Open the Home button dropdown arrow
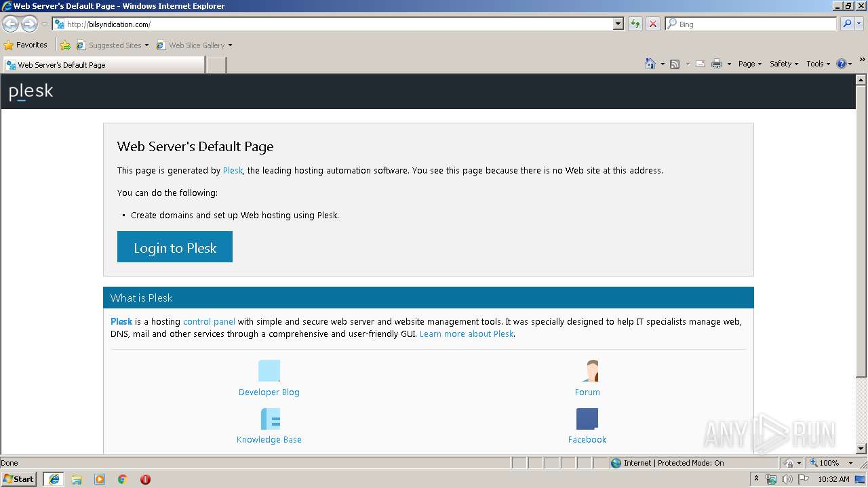 coord(663,64)
